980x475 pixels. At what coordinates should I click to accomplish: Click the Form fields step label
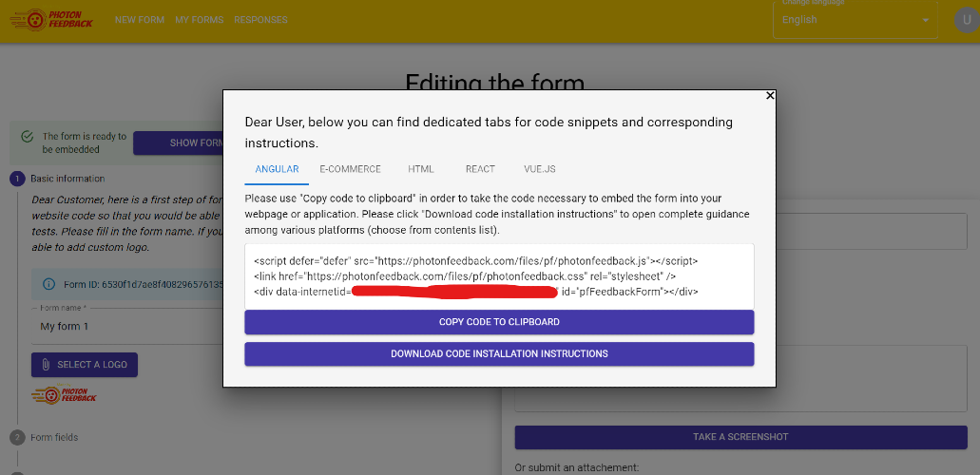[54, 438]
